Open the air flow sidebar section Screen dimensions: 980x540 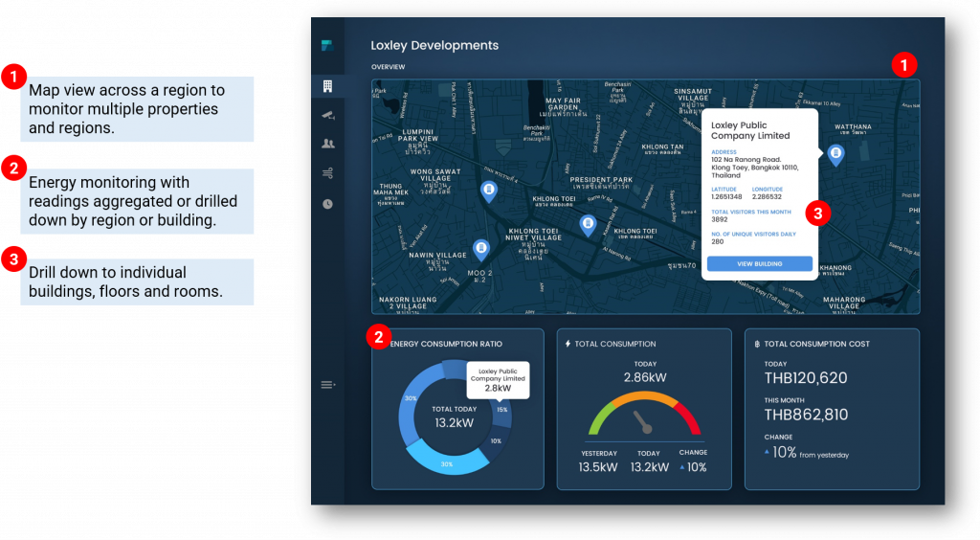click(327, 173)
